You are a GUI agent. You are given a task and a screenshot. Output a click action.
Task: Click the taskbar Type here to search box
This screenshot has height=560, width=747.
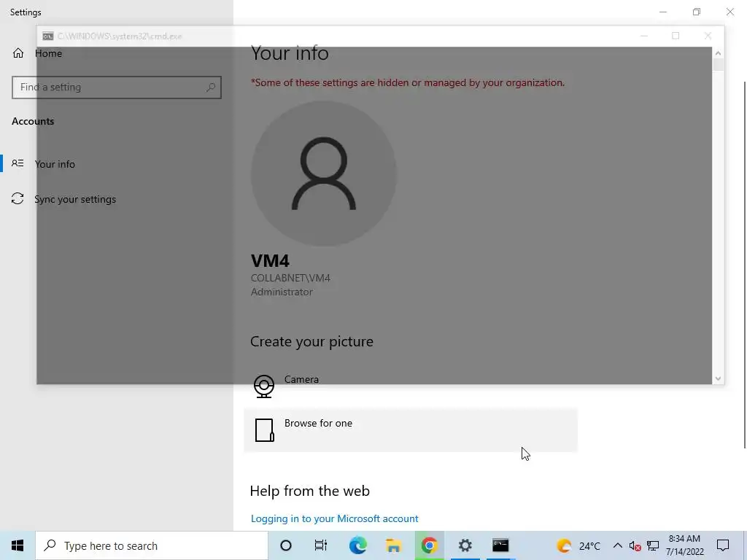(152, 545)
